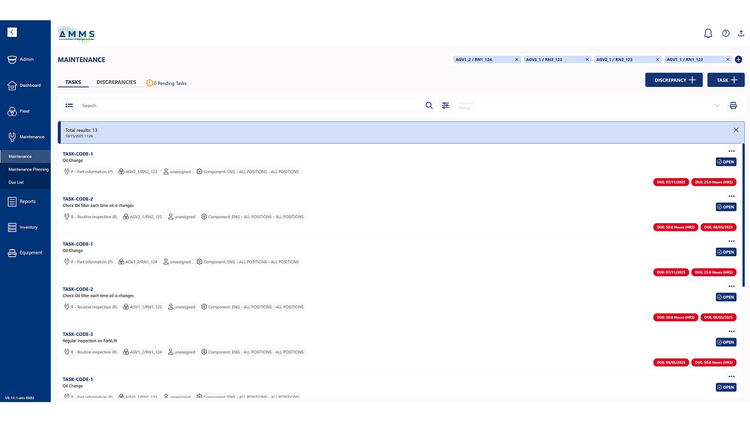The height and width of the screenshot is (422, 750).
Task: Open more options for Oil Change AGV1_2/RN1_124
Action: [x=731, y=241]
